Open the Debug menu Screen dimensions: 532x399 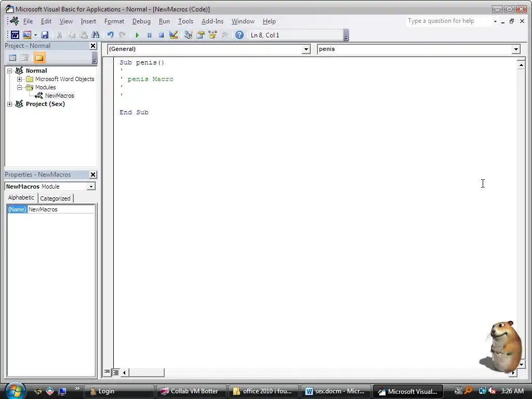141,21
